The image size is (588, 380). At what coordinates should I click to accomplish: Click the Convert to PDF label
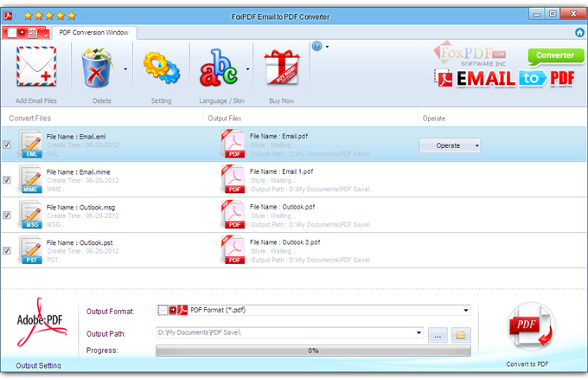[x=527, y=364]
